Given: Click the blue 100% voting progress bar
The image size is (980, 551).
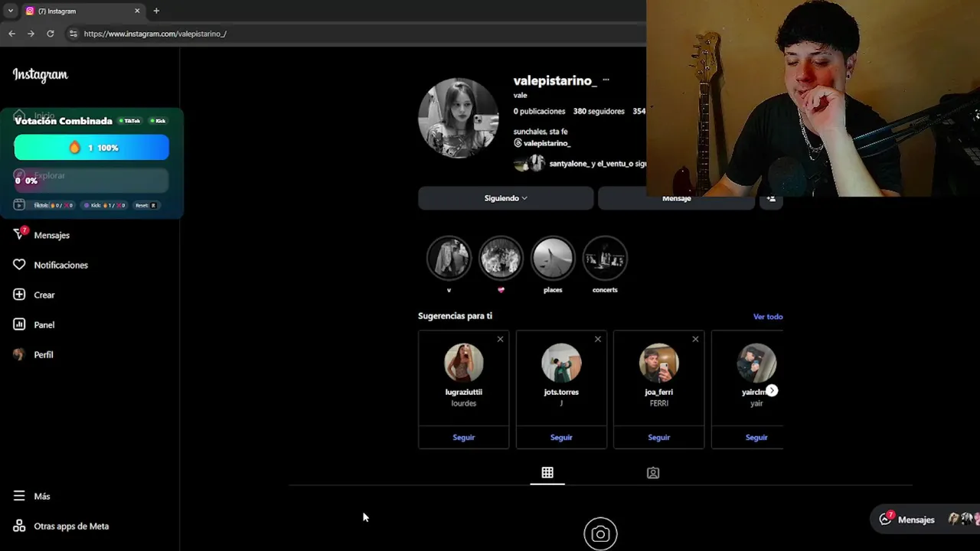Looking at the screenshot, I should pos(91,148).
